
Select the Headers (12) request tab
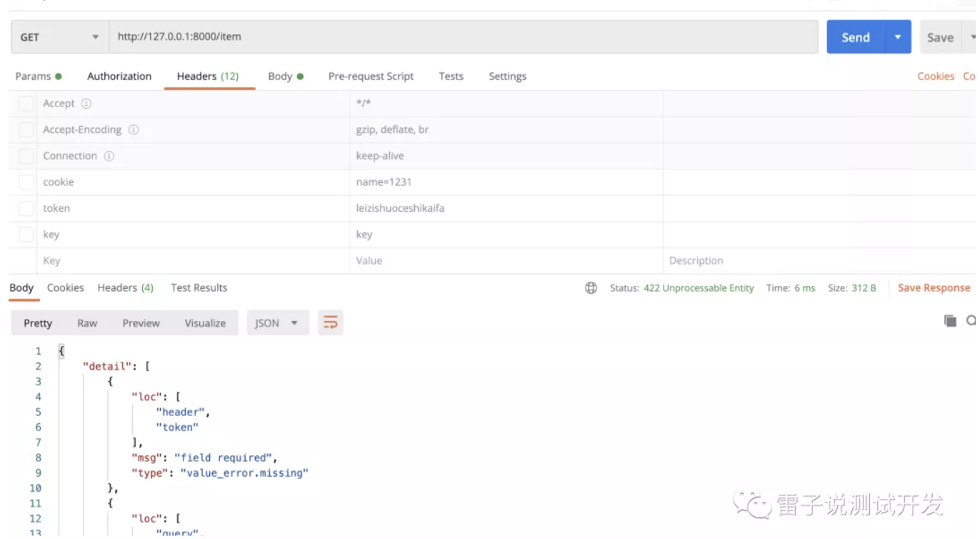208,76
